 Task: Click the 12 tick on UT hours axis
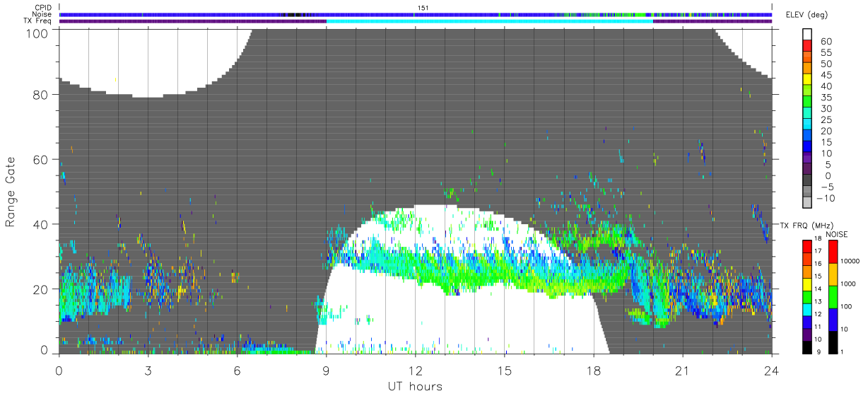415,371
